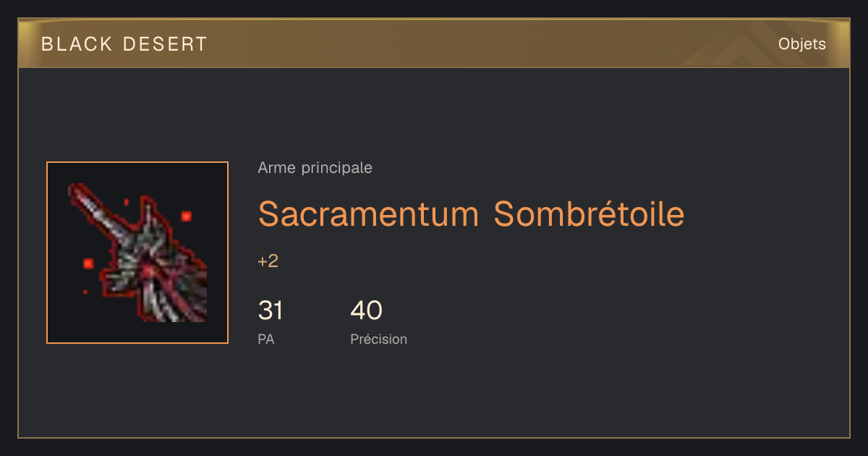The width and height of the screenshot is (868, 456).
Task: Click the +2 enhancement level
Action: point(268,261)
